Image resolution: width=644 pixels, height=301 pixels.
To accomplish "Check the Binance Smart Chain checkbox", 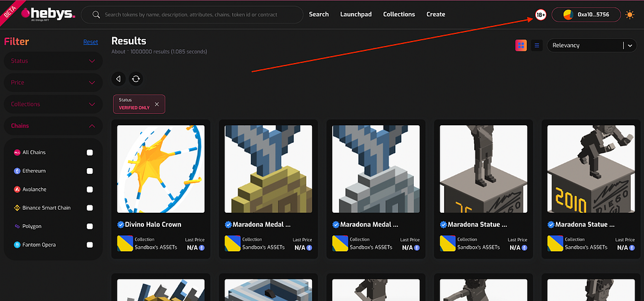I will coord(89,208).
